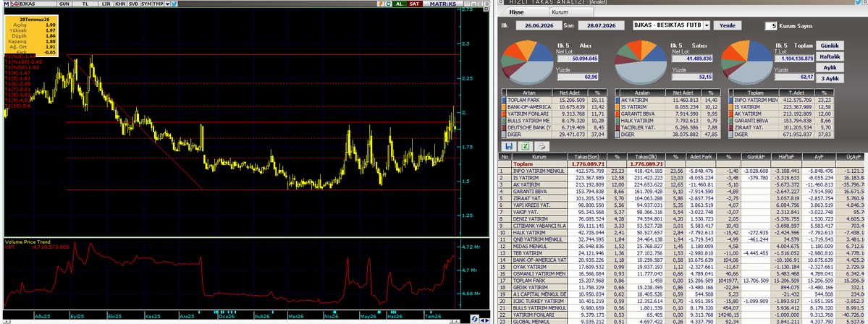This screenshot has height=324, width=868.
Task: Click the BJKAS symbol field in chart toolbar
Action: coord(36,4)
